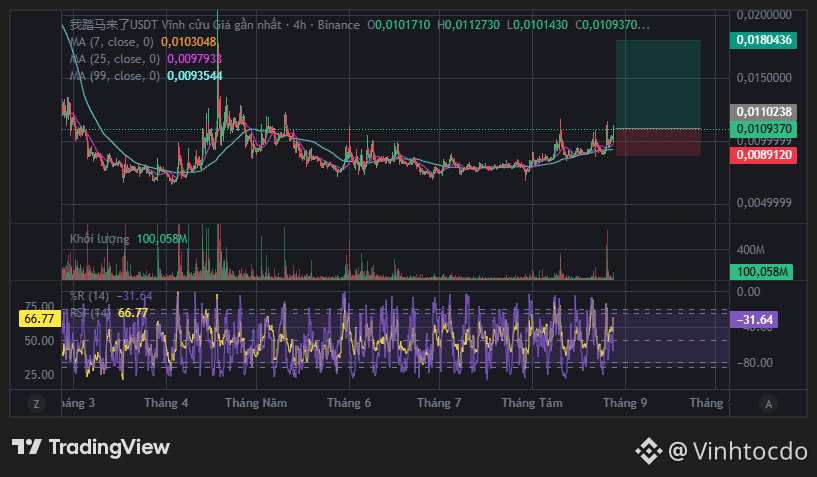The height and width of the screenshot is (477, 817).
Task: Click the MA 7 value 0,0103048
Action: (x=189, y=42)
